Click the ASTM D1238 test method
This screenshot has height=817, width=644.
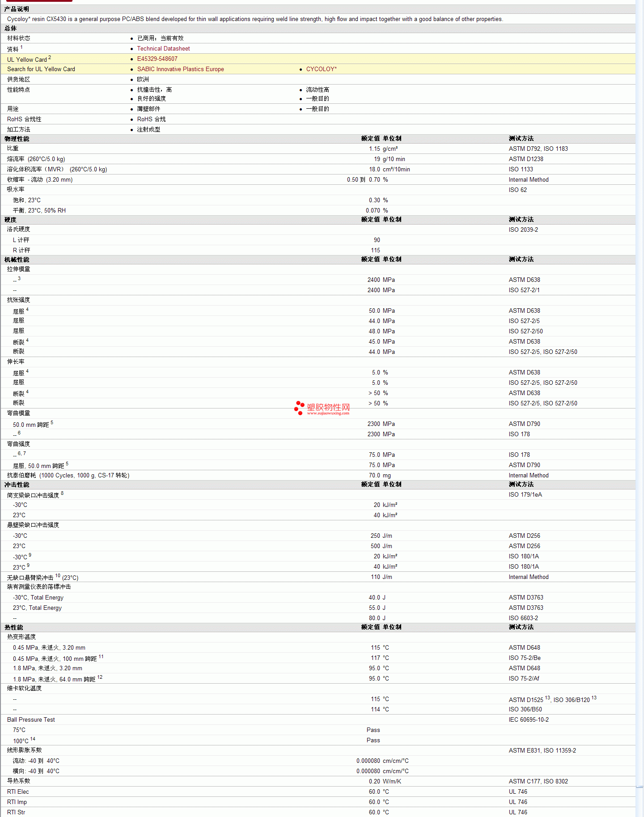point(526,159)
